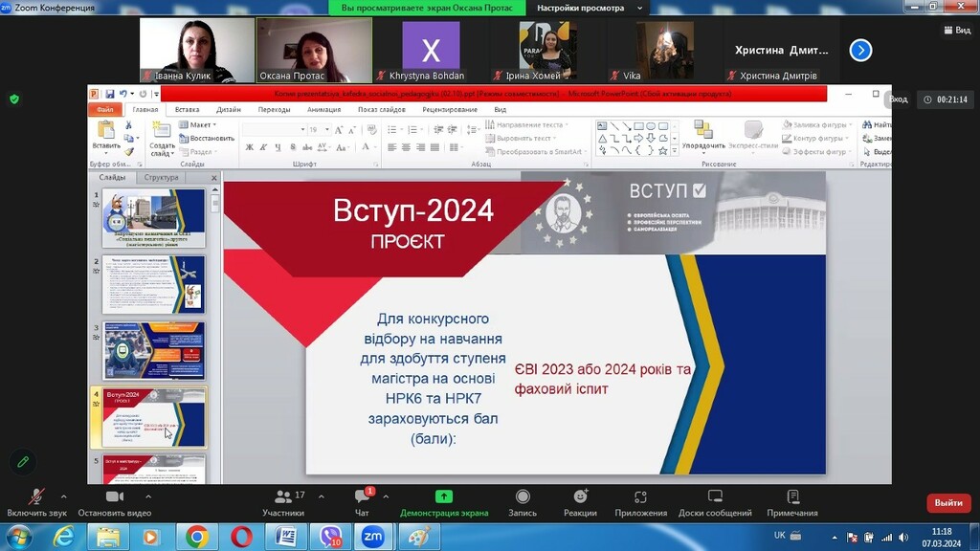Open Доски сообщений whiteboards
The image size is (980, 551).
point(715,497)
